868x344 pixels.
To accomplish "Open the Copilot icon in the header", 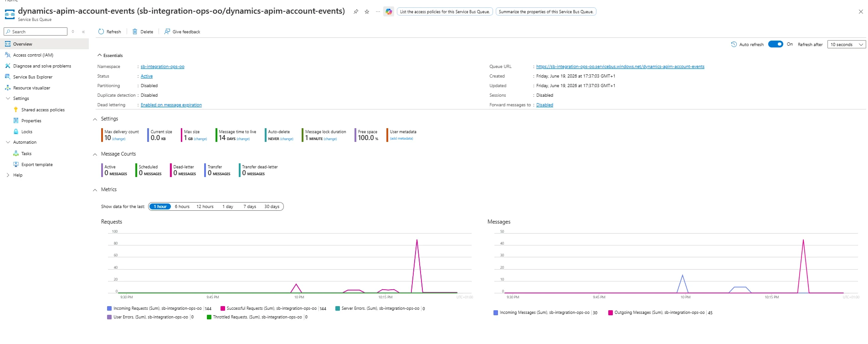I will click(389, 12).
